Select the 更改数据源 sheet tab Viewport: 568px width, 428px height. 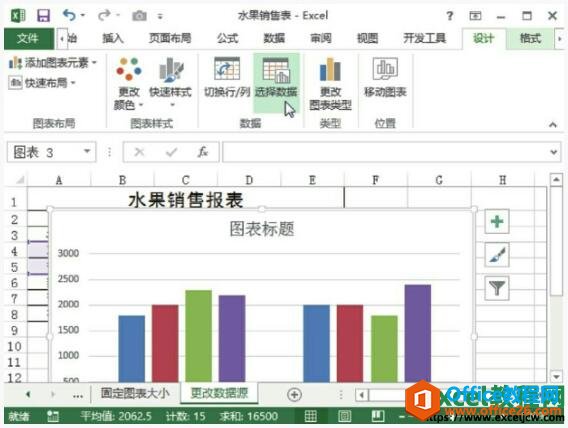click(220, 393)
